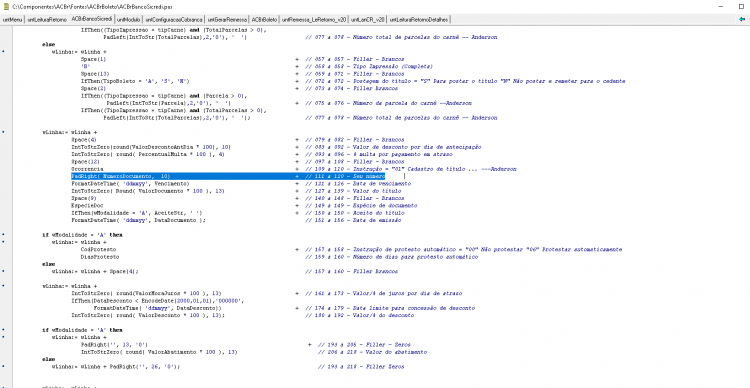Click the 'Data de emissão' comment
The height and width of the screenshot is (388, 750).
(x=376, y=220)
